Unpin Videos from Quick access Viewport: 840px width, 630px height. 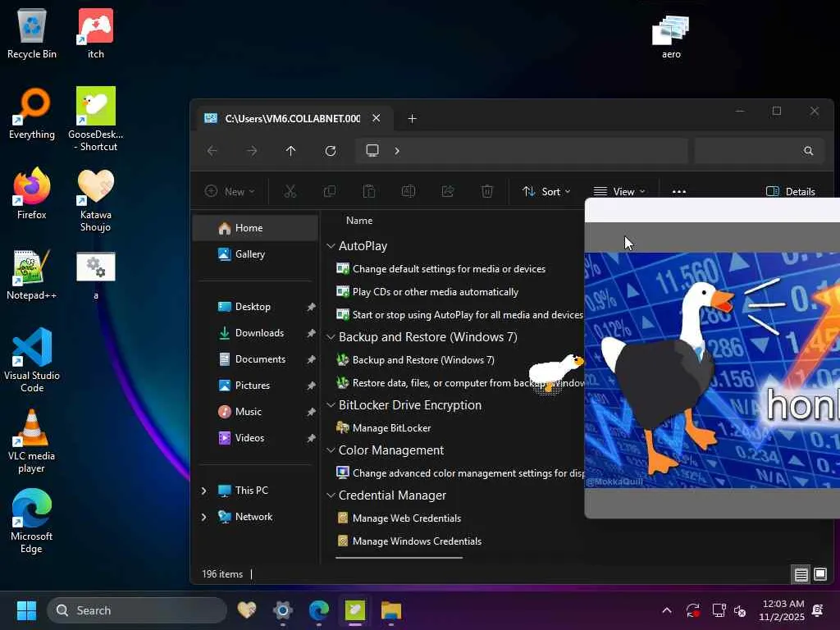(x=311, y=438)
